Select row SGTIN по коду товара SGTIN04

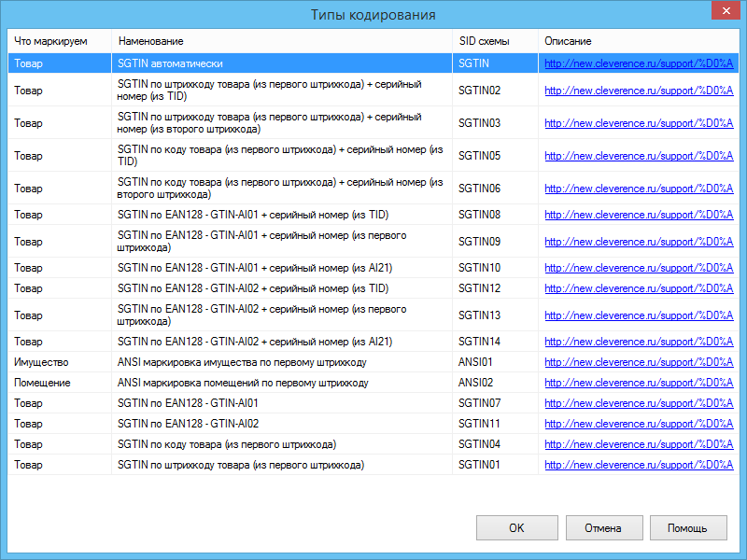pyautogui.click(x=373, y=444)
